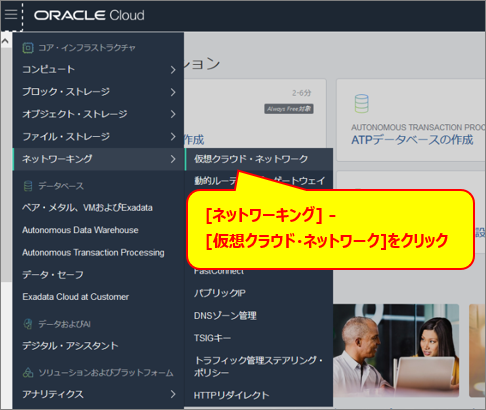Expand the アナリティクス submenu chevron
This screenshot has height=410, width=486.
(173, 394)
